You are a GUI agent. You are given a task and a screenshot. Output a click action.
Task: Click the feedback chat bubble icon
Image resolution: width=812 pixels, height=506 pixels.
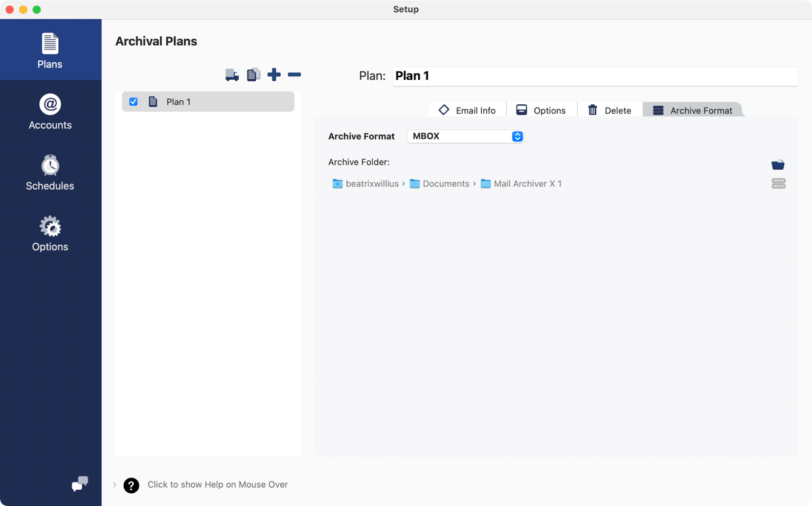coord(79,484)
